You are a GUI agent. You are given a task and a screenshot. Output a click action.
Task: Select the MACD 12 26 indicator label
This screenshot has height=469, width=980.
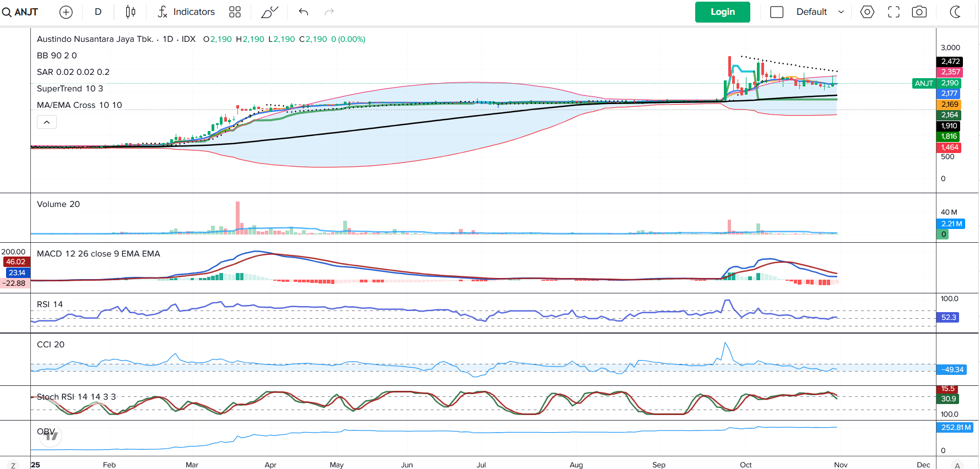pyautogui.click(x=98, y=254)
